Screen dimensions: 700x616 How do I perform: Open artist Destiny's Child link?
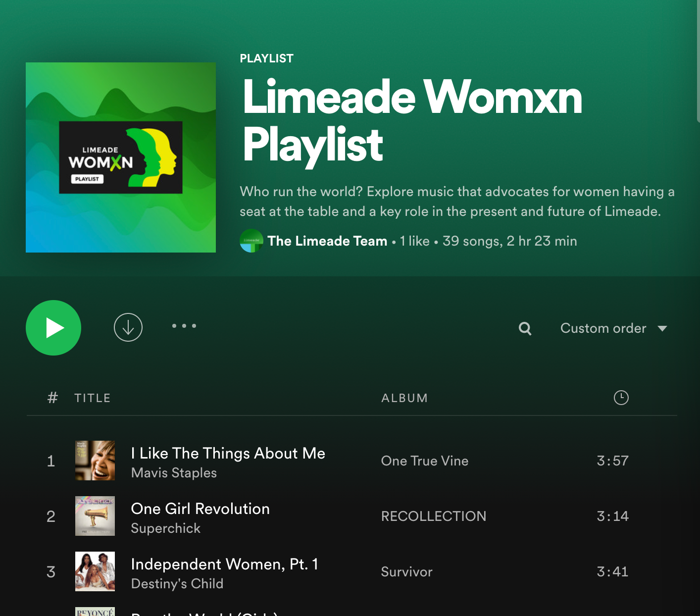pyautogui.click(x=177, y=584)
